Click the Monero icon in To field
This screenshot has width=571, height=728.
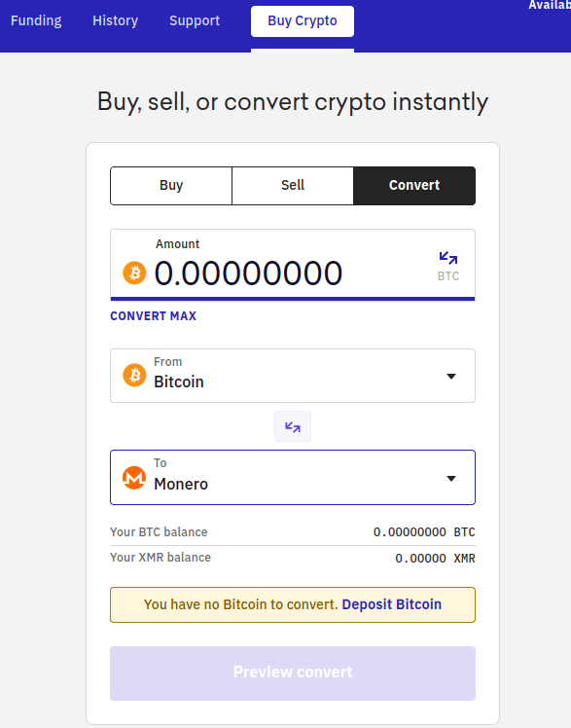tap(134, 478)
